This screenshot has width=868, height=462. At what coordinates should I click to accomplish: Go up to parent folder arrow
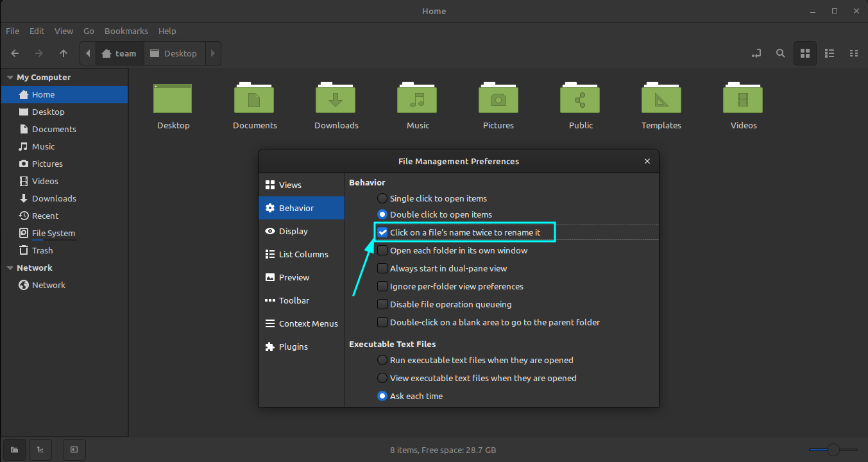point(63,53)
